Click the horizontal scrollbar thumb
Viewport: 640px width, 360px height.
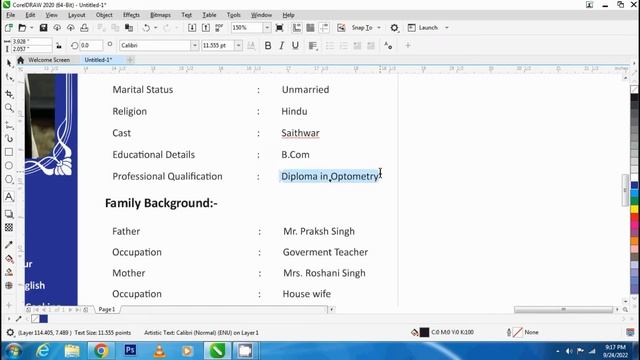pos(563,310)
